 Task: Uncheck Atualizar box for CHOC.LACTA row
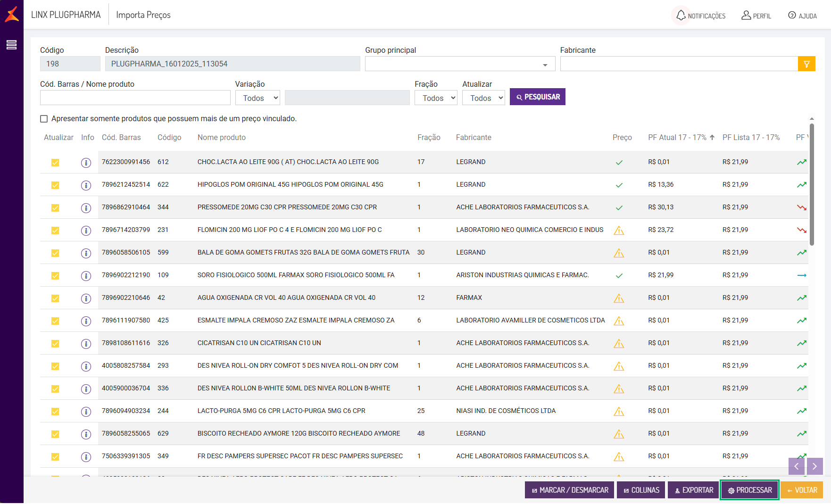click(x=55, y=163)
